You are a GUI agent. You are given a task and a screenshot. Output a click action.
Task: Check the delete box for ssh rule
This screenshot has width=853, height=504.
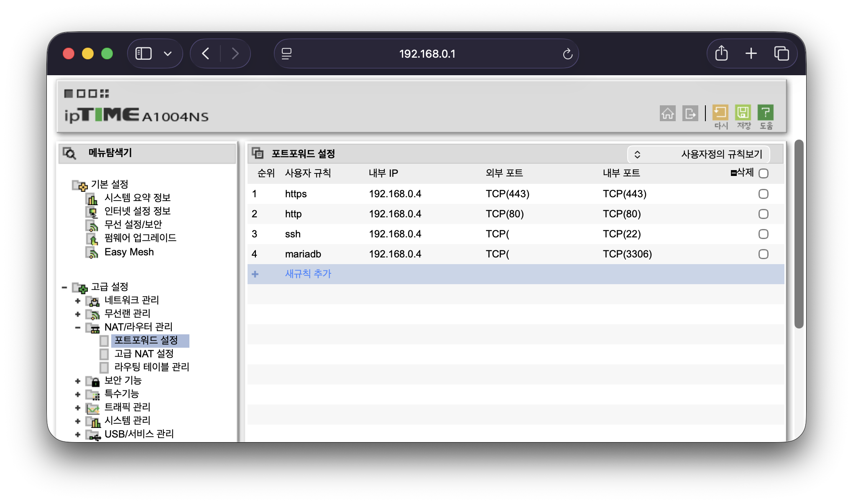763,234
